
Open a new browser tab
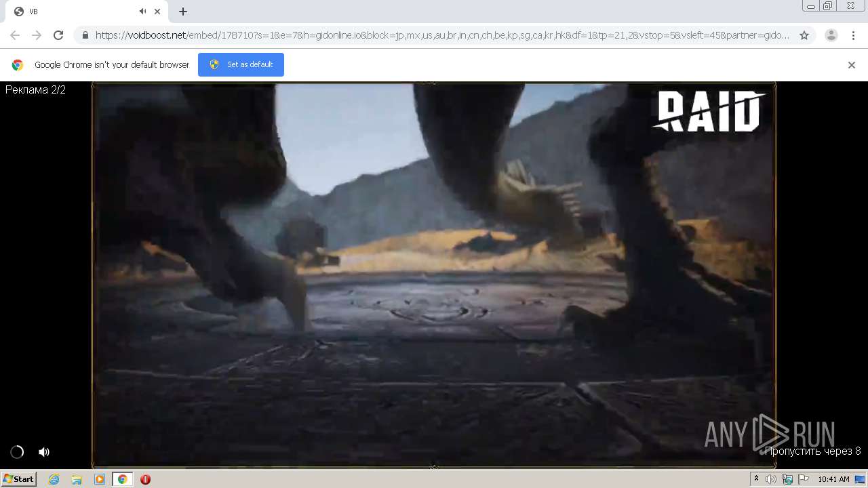point(183,12)
